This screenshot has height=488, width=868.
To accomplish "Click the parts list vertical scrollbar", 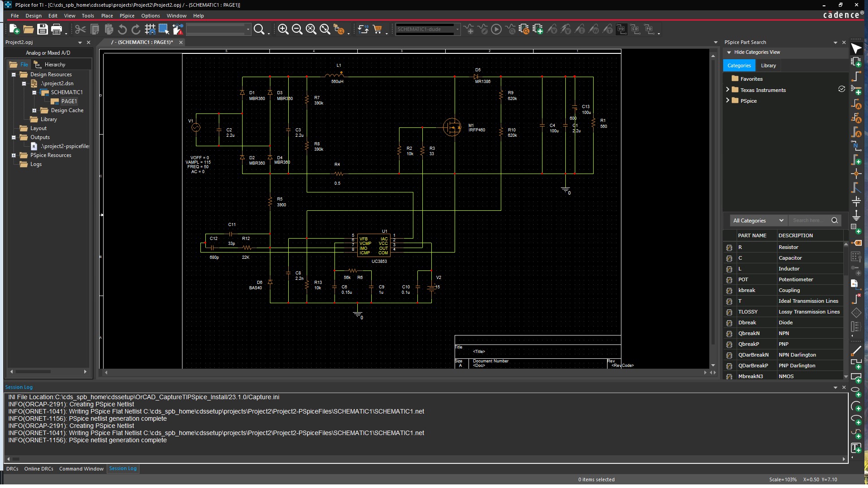I will coord(846,310).
